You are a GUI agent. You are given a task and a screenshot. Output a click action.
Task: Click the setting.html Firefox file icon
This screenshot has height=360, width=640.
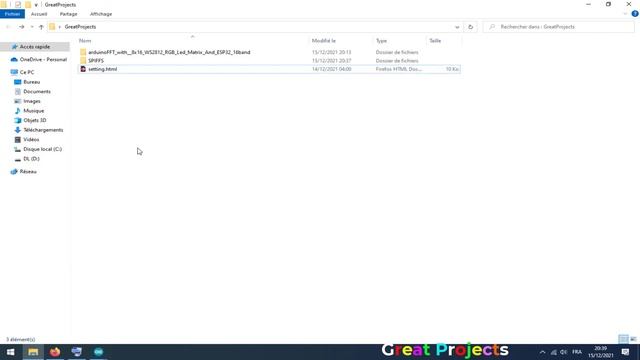[x=83, y=69]
